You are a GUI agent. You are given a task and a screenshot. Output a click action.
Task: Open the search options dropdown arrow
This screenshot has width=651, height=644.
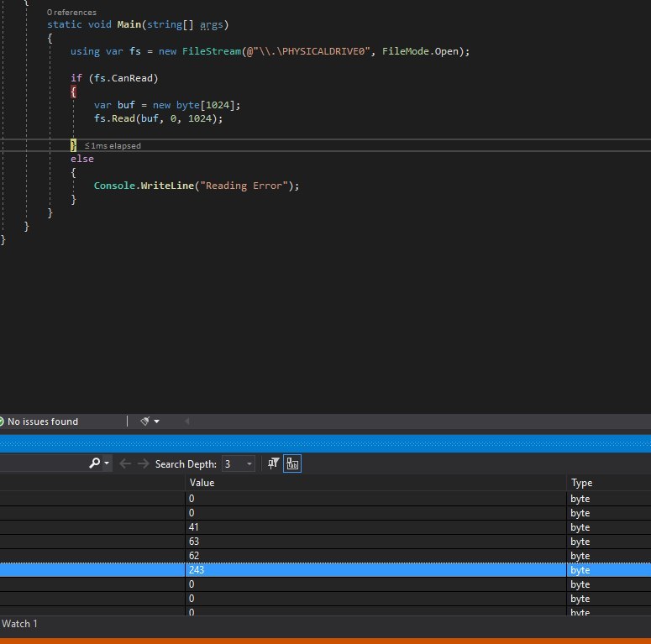coord(106,463)
